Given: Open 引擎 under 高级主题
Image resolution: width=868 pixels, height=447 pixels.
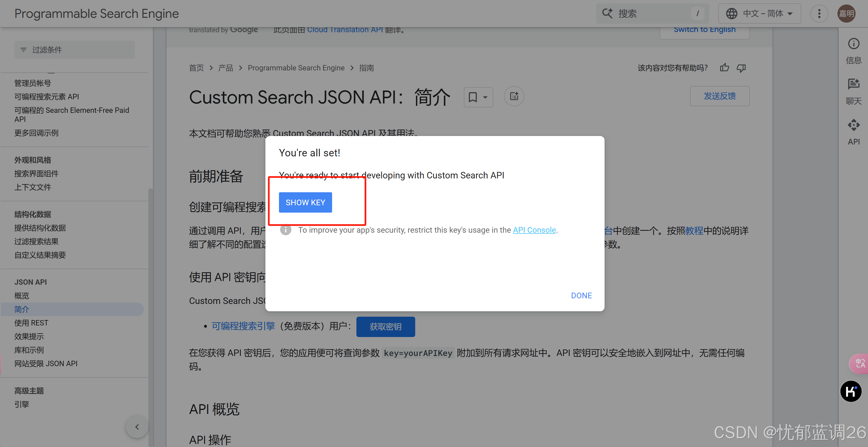Looking at the screenshot, I should point(21,404).
